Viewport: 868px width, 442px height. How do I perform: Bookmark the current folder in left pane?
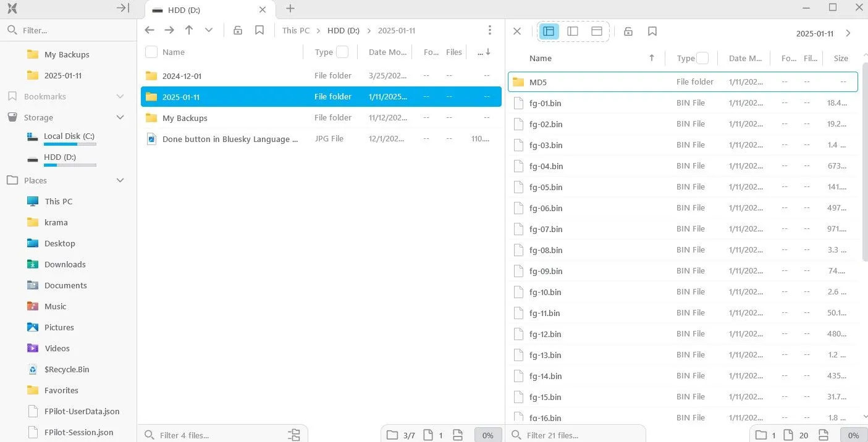[x=259, y=30]
